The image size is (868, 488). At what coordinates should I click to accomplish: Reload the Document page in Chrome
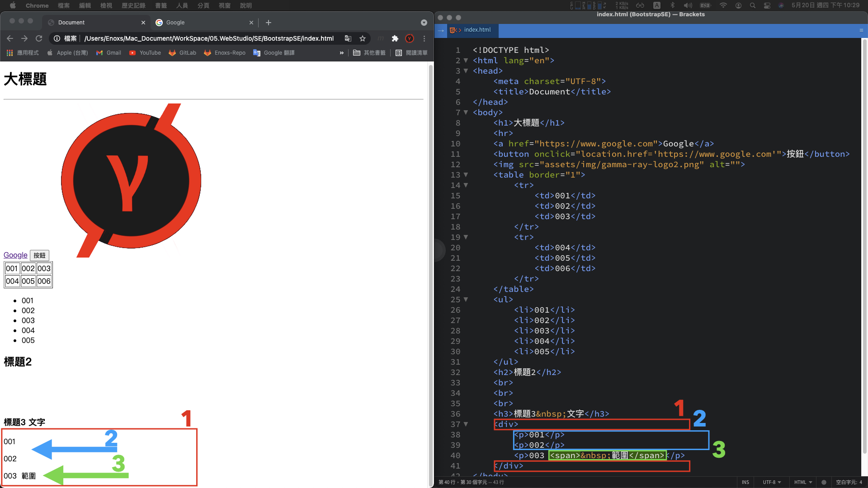[39, 38]
